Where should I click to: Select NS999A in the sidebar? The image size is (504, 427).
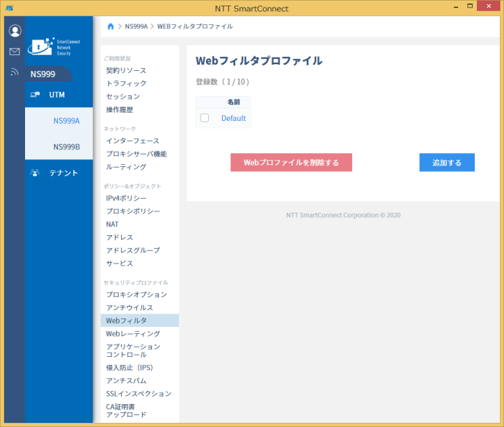point(66,121)
